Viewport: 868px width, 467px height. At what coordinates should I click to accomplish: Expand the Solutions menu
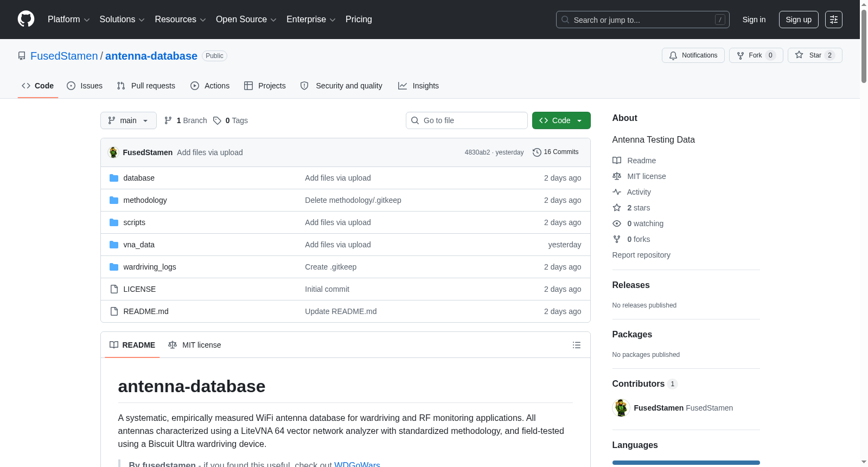pyautogui.click(x=122, y=20)
